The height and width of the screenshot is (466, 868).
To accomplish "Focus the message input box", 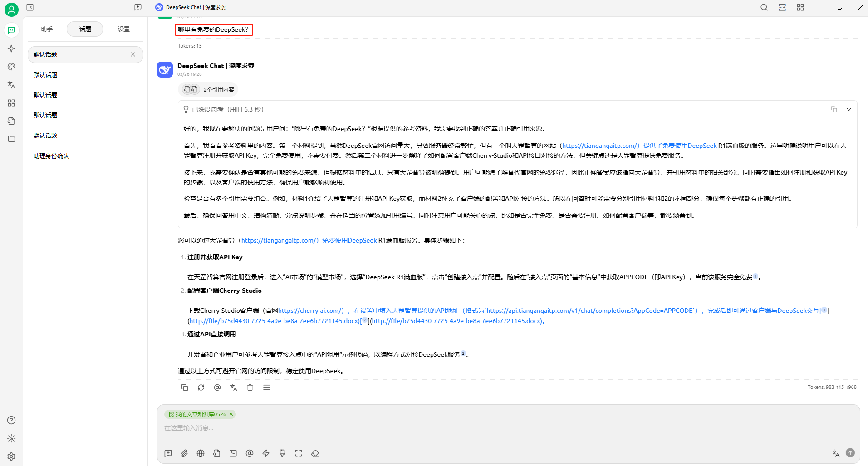I will click(x=508, y=428).
